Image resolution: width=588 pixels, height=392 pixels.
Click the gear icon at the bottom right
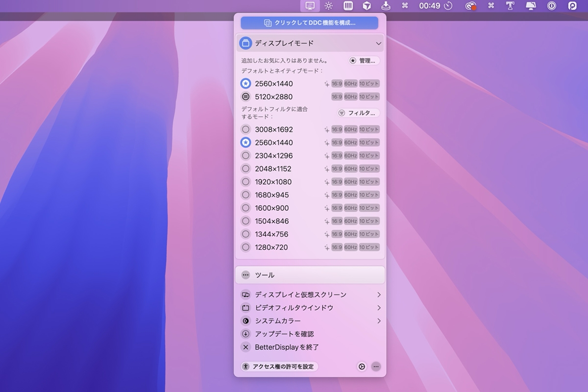click(x=362, y=366)
